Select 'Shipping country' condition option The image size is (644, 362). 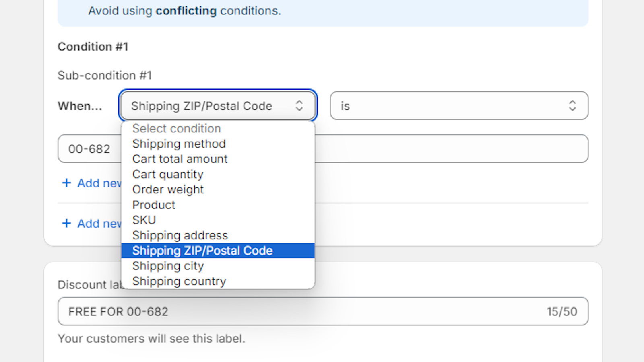[179, 281]
